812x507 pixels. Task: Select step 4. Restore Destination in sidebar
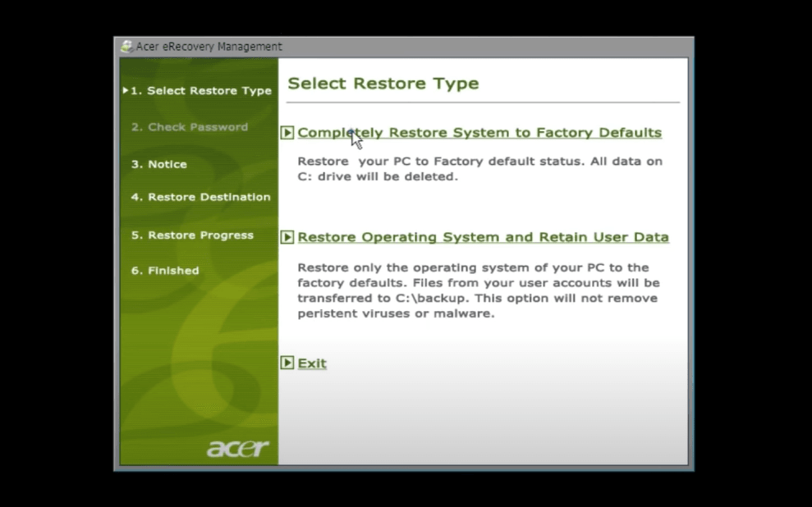coord(201,197)
